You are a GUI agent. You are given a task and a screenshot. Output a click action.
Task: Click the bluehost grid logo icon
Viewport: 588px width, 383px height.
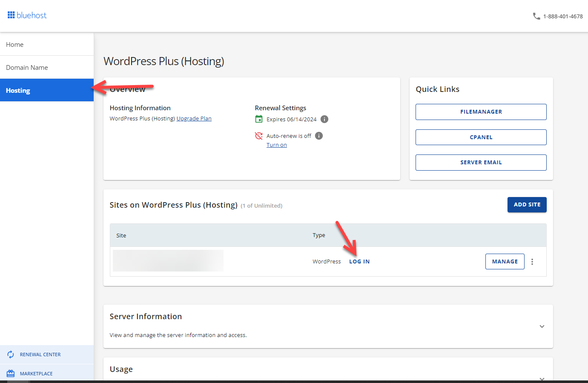tap(11, 15)
